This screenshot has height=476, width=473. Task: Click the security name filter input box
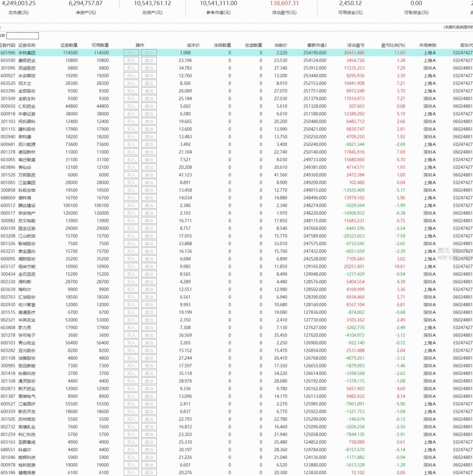click(23, 36)
